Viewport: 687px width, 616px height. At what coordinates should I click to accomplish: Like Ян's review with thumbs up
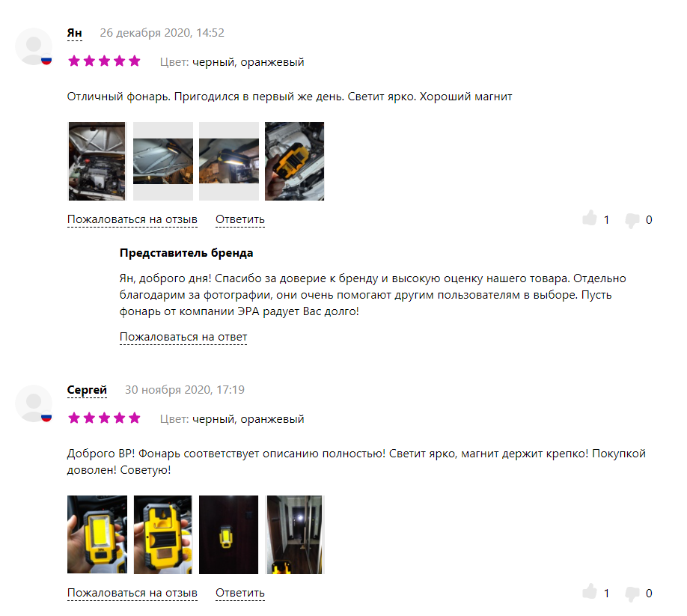coord(590,219)
